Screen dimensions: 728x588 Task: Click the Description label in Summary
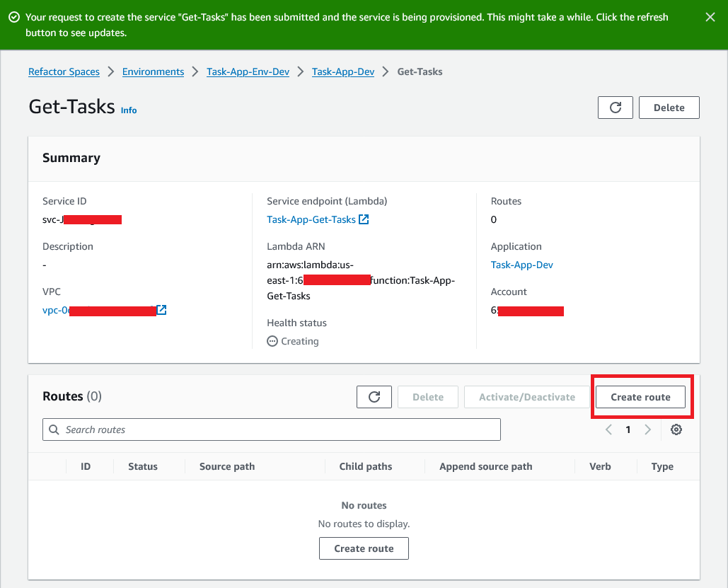click(68, 246)
